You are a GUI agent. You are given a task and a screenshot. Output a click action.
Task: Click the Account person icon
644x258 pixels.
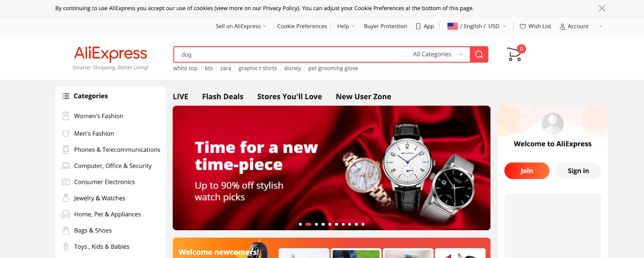(562, 27)
